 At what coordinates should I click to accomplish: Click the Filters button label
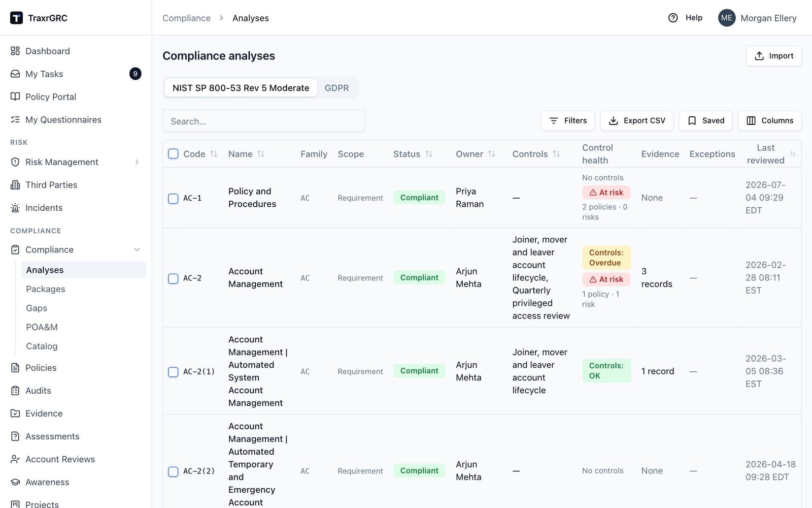point(576,120)
